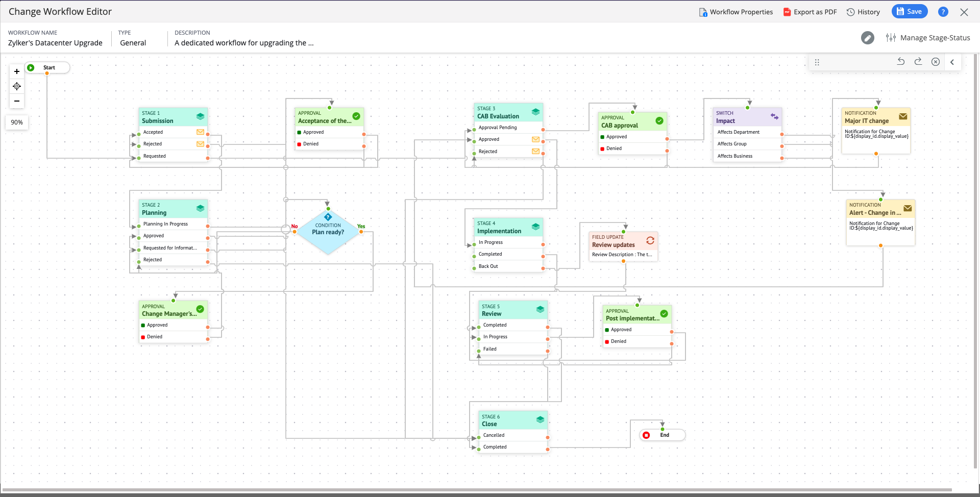Click mail icon on Accepted status row

pos(200,132)
